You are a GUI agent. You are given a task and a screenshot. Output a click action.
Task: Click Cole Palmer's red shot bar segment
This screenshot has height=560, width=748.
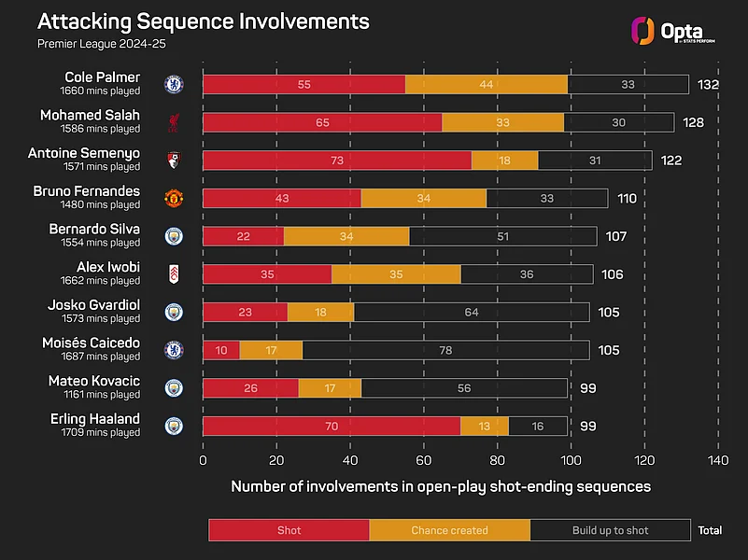click(303, 84)
